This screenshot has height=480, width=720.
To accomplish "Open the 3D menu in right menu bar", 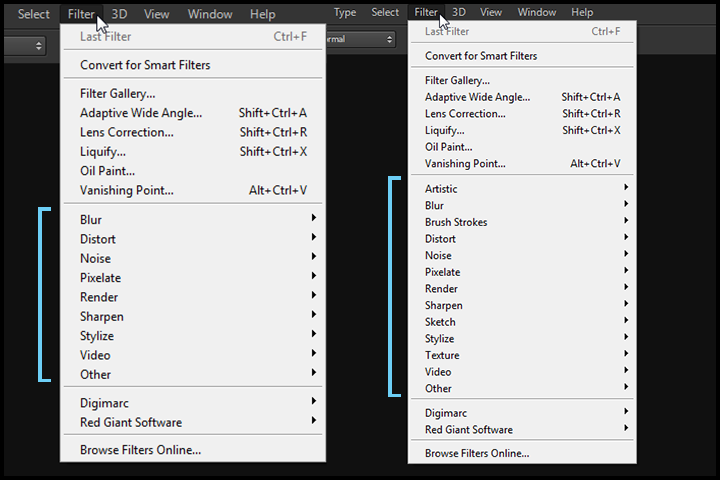I will pyautogui.click(x=459, y=12).
